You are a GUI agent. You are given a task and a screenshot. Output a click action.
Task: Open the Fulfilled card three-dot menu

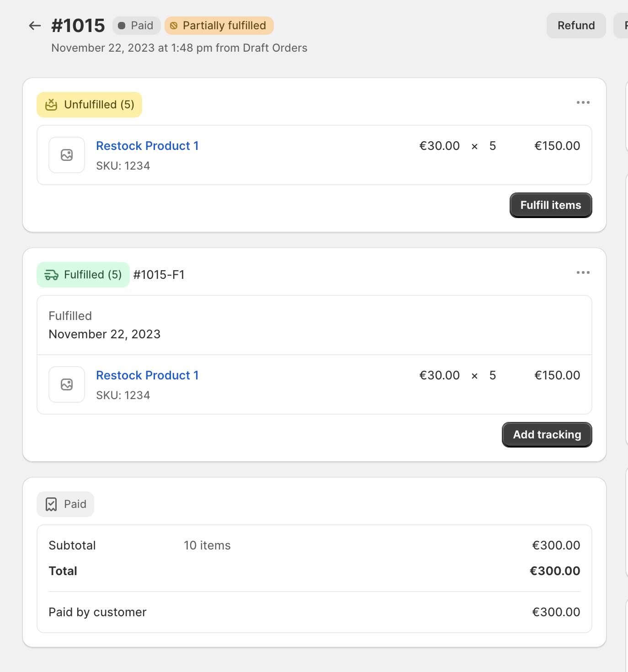(x=583, y=272)
